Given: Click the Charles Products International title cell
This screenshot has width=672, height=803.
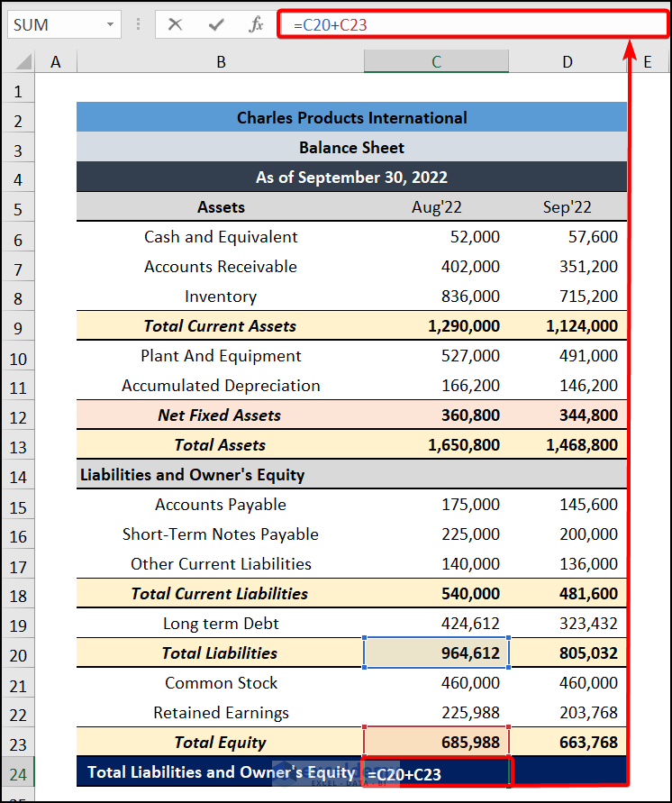Looking at the screenshot, I should pos(351,117).
